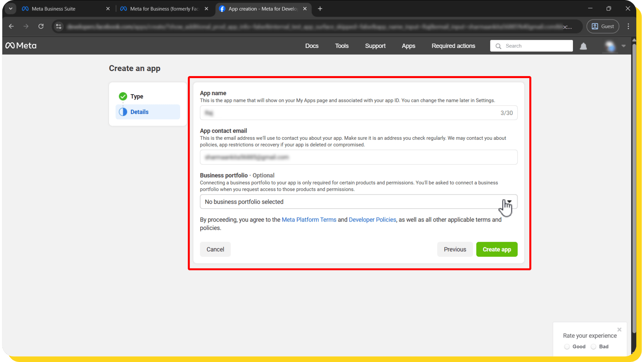This screenshot has height=362, width=644.
Task: Switch to the Meta Business Suite tab
Action: (54, 9)
